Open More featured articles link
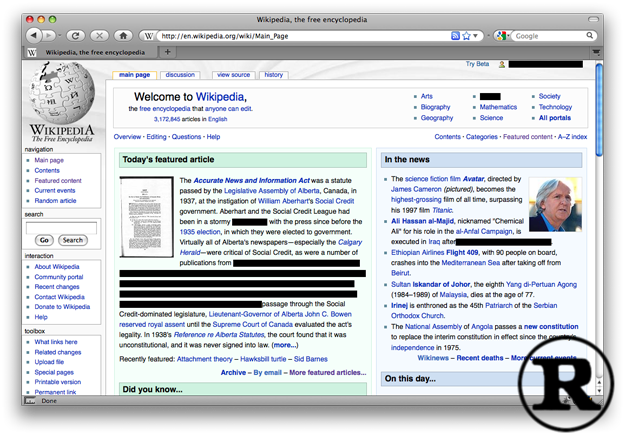The image size is (625, 435). pyautogui.click(x=328, y=372)
